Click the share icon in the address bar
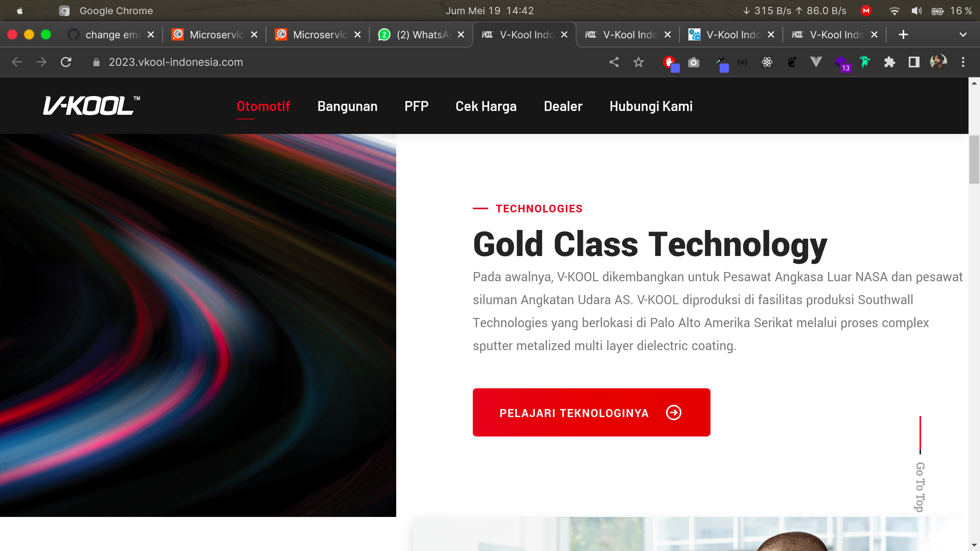Screen dimensions: 980x551 point(614,62)
